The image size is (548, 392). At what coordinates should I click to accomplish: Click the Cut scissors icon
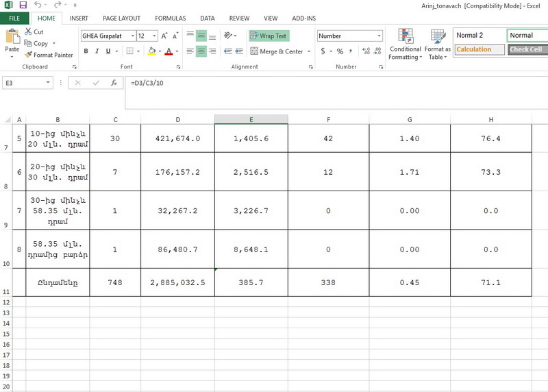click(x=29, y=32)
